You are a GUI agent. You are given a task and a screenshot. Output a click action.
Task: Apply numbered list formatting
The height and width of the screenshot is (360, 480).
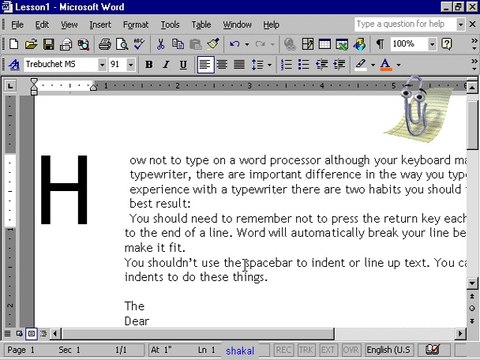pyautogui.click(x=286, y=64)
